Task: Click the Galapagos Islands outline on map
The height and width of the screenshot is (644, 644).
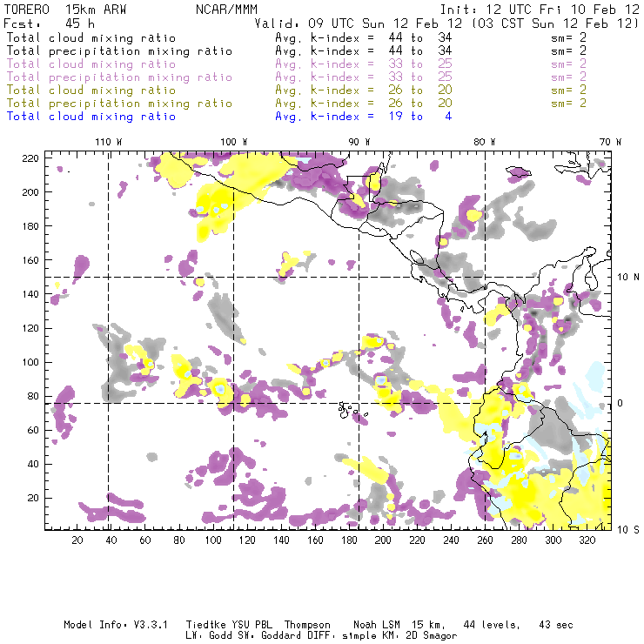Action: pyautogui.click(x=349, y=407)
